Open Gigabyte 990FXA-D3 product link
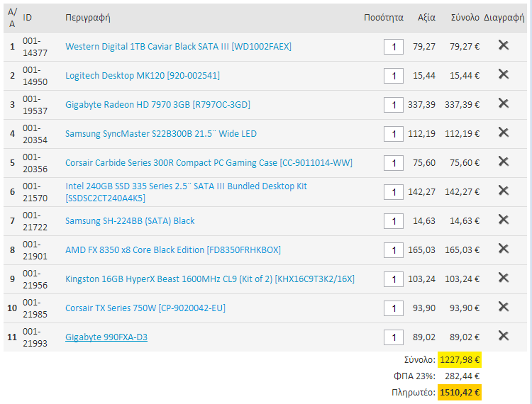 point(106,337)
